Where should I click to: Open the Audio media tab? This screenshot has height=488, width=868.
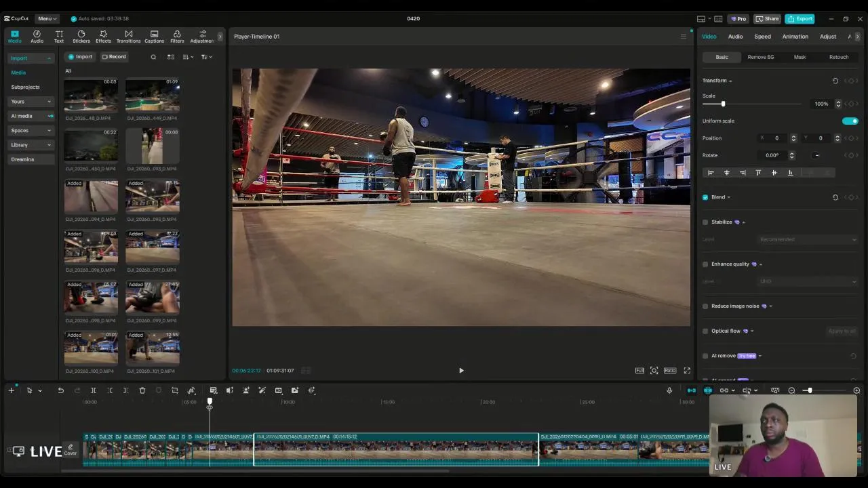point(37,37)
